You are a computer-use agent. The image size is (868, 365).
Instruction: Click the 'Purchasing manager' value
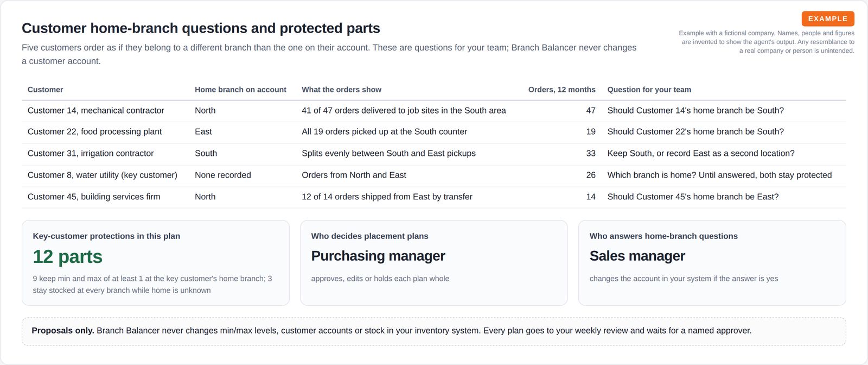tap(378, 256)
